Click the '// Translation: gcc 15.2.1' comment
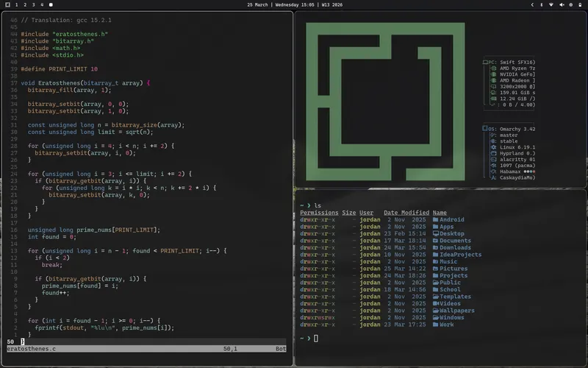Viewport: 588px width, 368px height. point(66,21)
